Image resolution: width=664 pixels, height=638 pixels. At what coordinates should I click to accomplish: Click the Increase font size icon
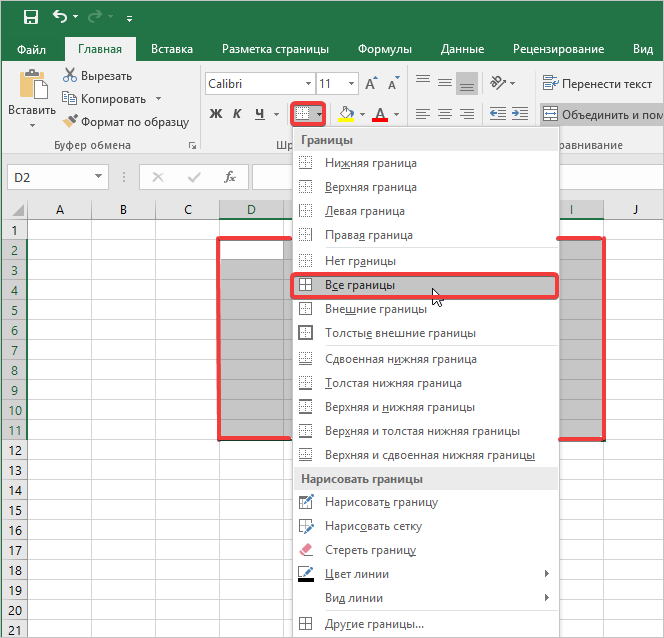click(371, 83)
